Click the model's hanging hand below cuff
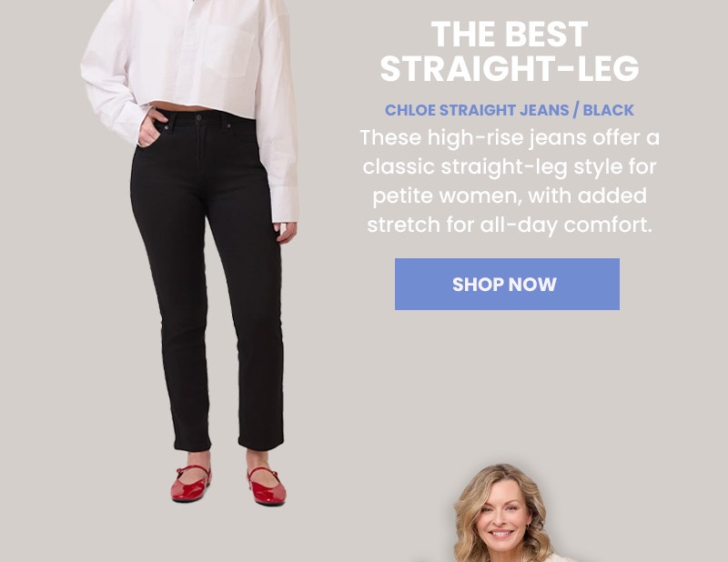This screenshot has height=562, width=728. click(286, 232)
